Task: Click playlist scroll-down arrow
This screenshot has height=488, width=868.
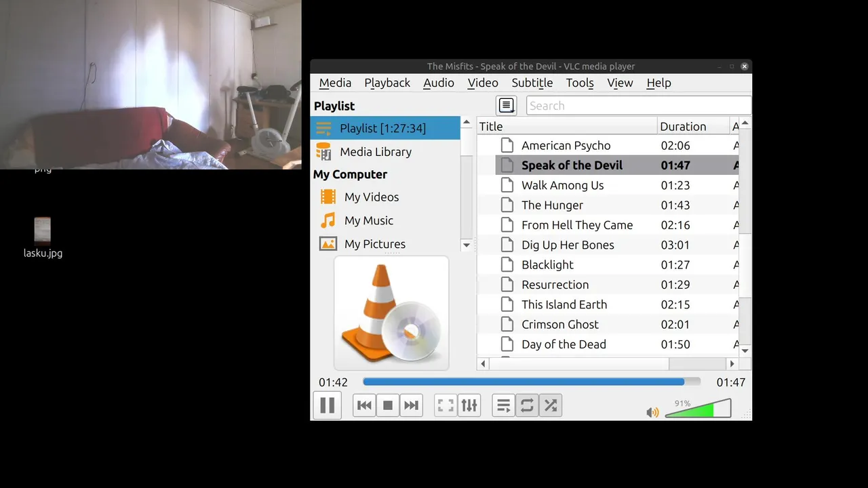Action: pos(745,350)
